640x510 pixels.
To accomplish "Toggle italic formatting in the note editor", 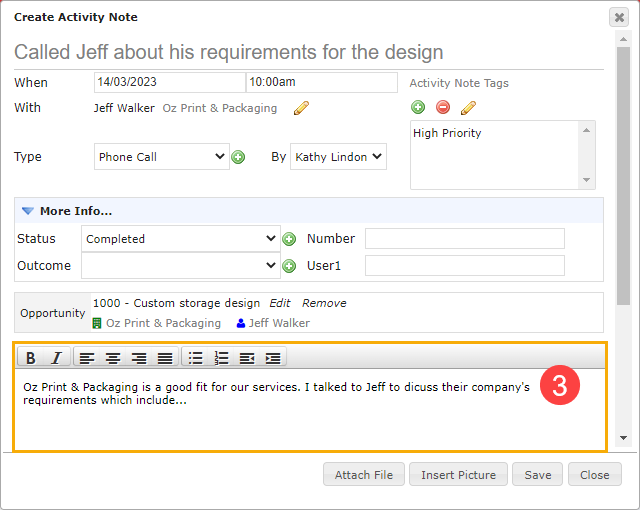I will coord(56,358).
